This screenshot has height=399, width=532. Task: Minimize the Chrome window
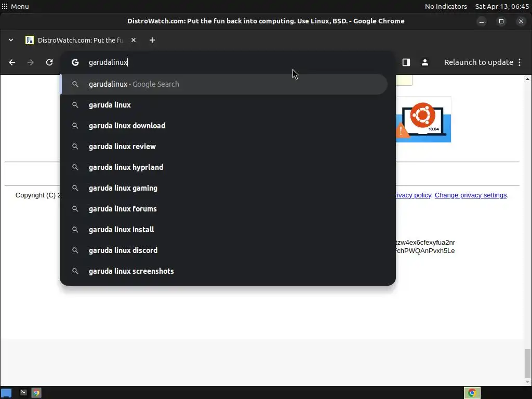pyautogui.click(x=482, y=21)
